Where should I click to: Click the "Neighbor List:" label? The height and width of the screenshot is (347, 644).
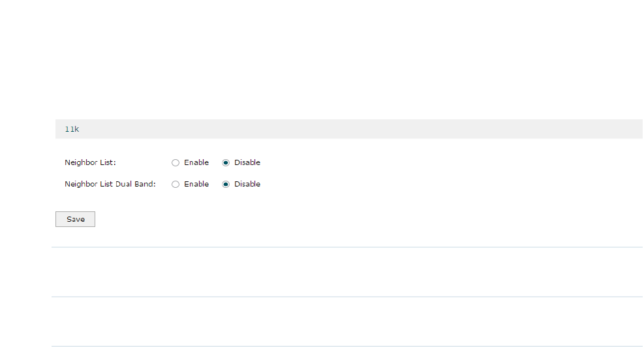[90, 162]
